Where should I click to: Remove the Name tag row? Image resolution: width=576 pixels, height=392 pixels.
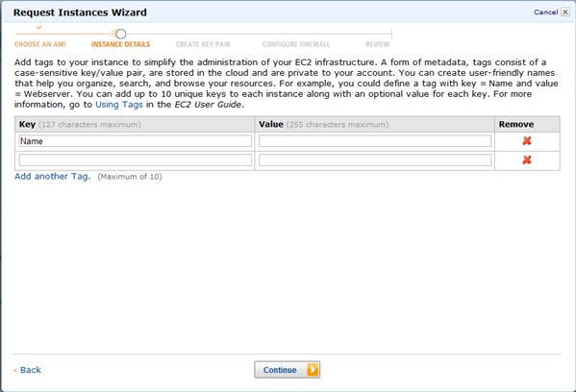527,140
